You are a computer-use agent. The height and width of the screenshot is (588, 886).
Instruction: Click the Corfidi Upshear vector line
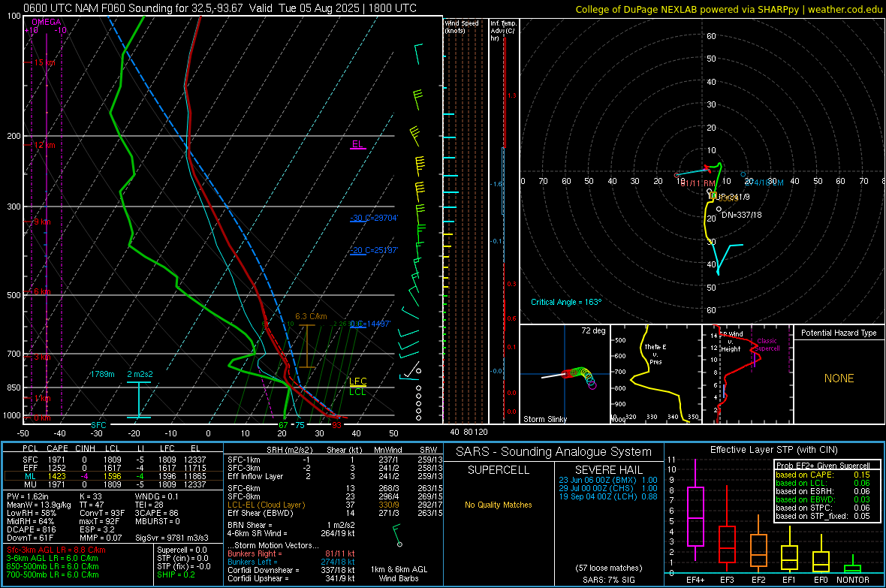tap(291, 578)
